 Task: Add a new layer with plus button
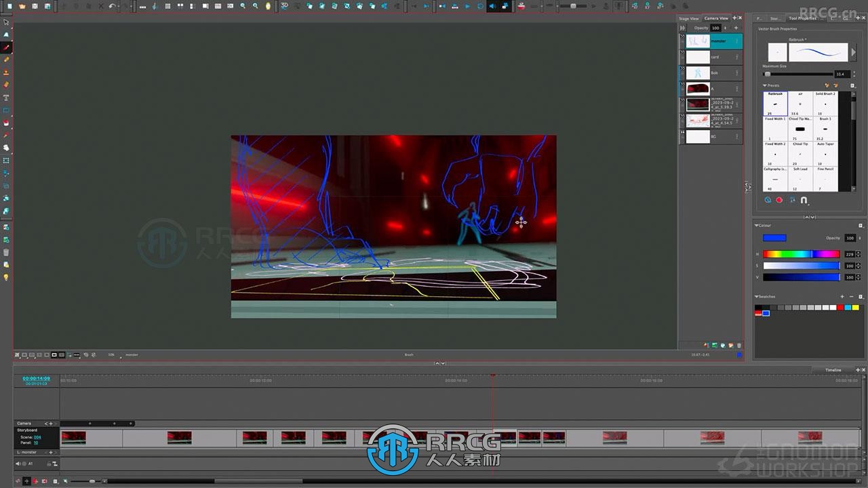click(736, 28)
